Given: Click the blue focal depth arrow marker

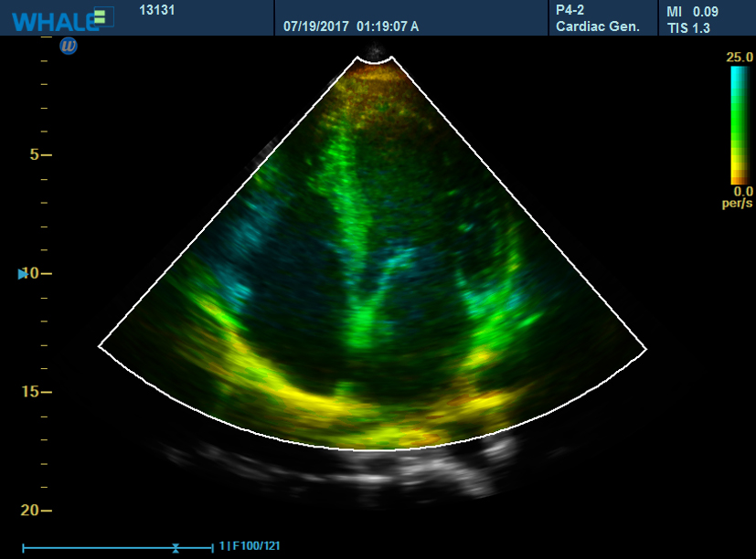Looking at the screenshot, I should (x=24, y=274).
